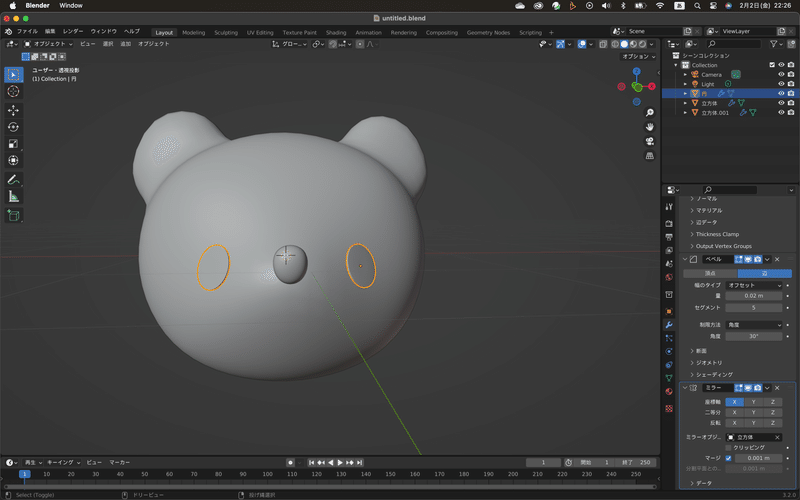Uncheck the マージ checkbox
Viewport: 800px width, 500px height.
pos(728,458)
